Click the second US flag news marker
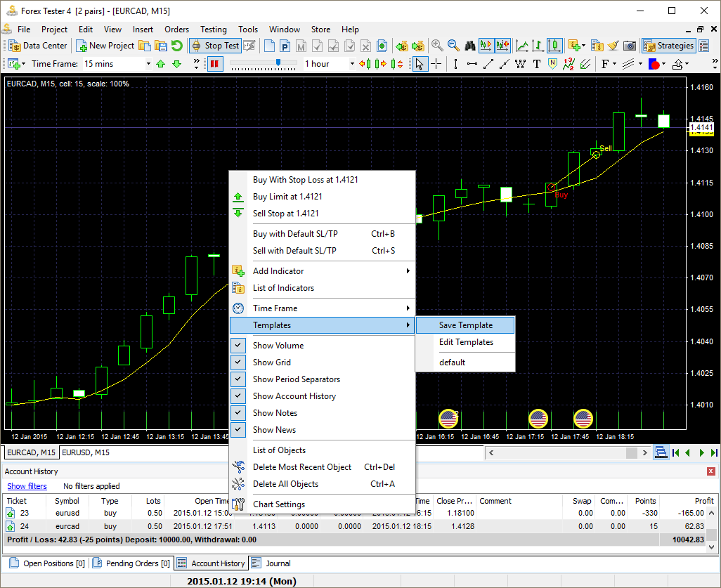721x588 pixels. [x=538, y=419]
